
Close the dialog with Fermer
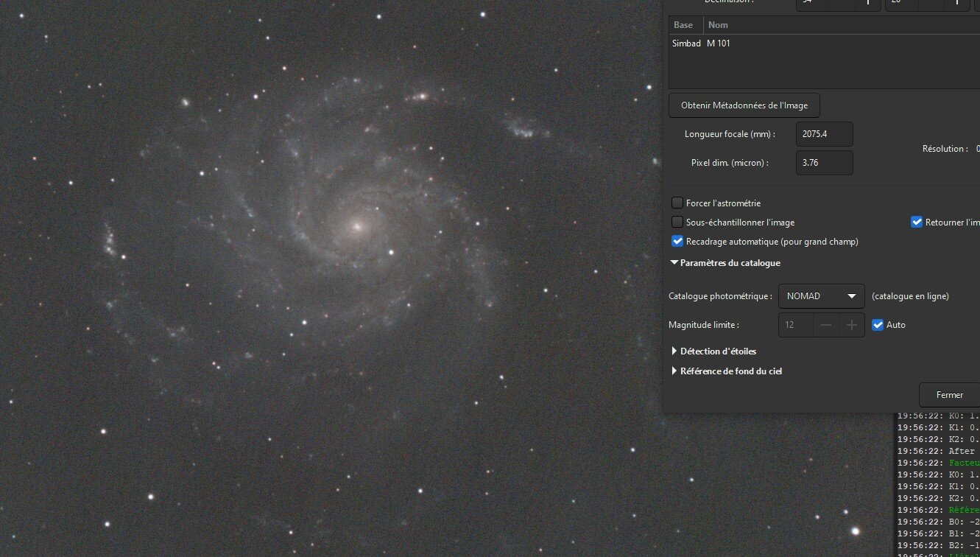coord(950,395)
